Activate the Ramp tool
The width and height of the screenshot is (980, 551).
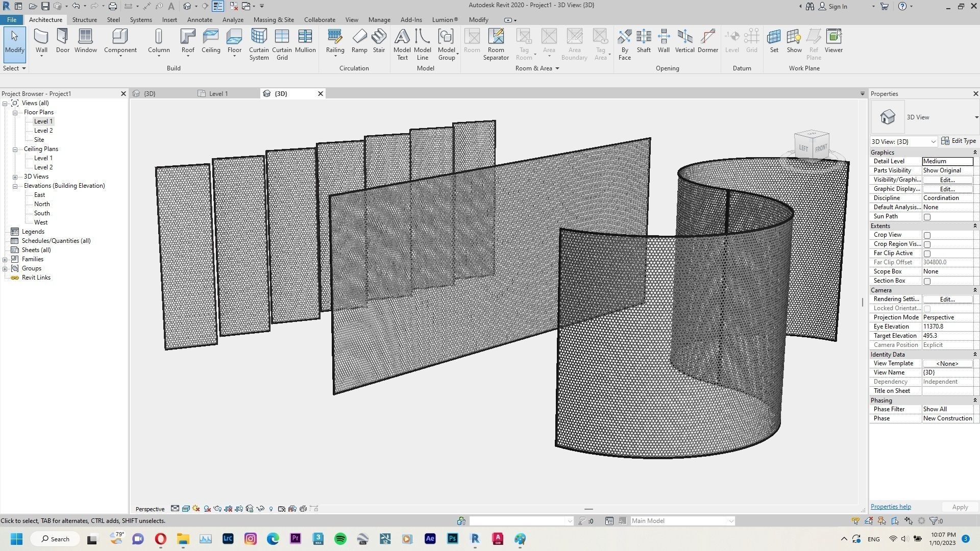point(359,41)
